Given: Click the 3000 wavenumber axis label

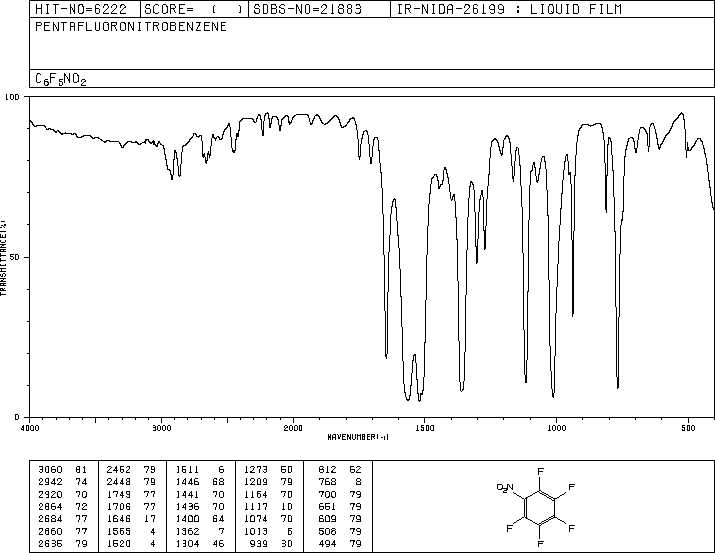Looking at the screenshot, I should (161, 428).
